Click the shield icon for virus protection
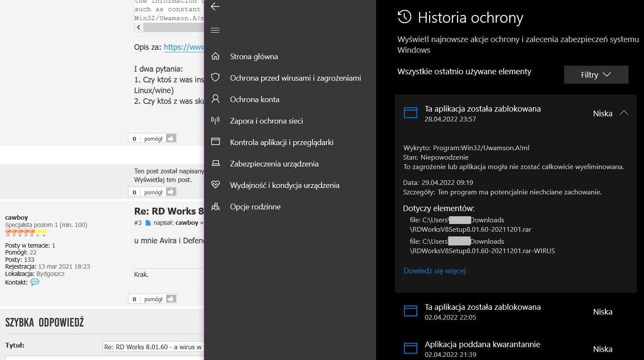The image size is (644, 360). (216, 78)
